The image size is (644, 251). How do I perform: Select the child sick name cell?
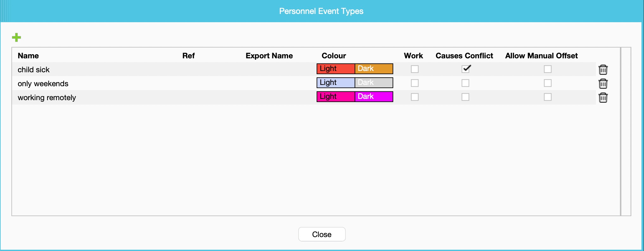pyautogui.click(x=34, y=70)
